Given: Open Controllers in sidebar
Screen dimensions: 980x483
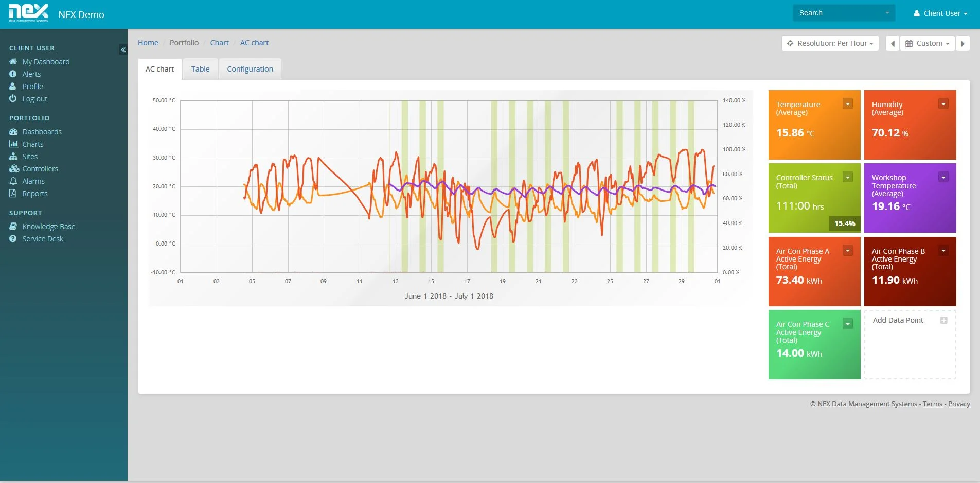Looking at the screenshot, I should (40, 168).
